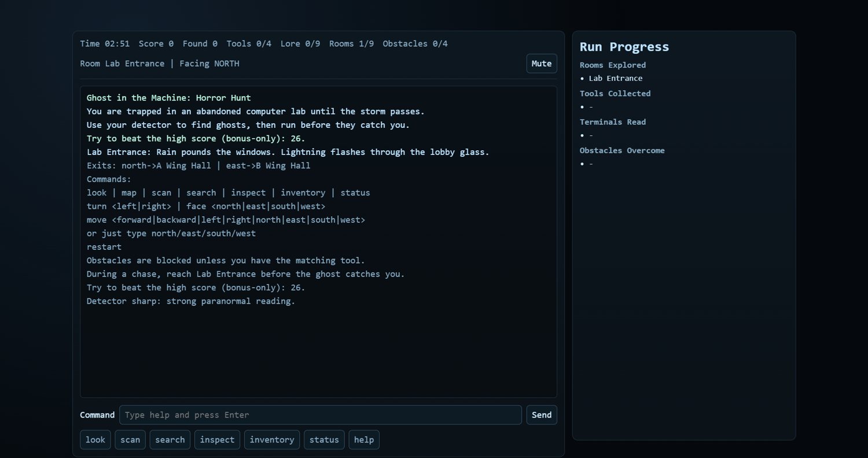
Task: Click the 'look | map | scan' commands line
Action: (229, 193)
